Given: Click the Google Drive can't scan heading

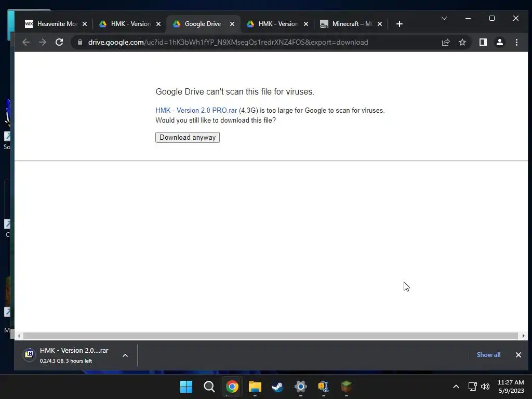Looking at the screenshot, I should coord(235,91).
